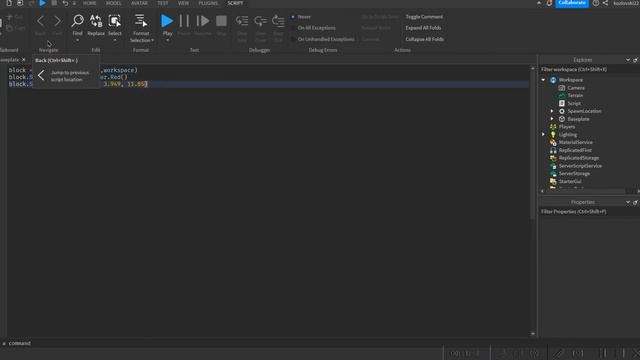This screenshot has height=360, width=640.
Task: Open the Select dropdown arrow
Action: 115,40
